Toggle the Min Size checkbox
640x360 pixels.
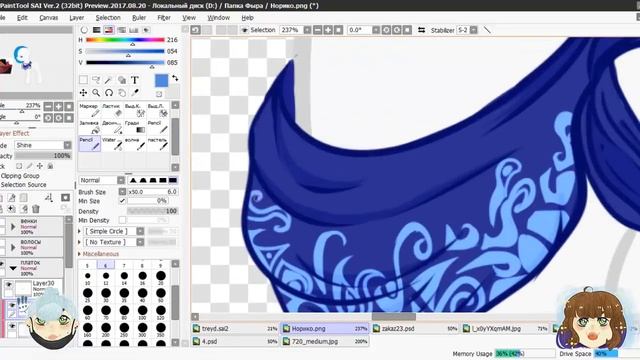122,201
